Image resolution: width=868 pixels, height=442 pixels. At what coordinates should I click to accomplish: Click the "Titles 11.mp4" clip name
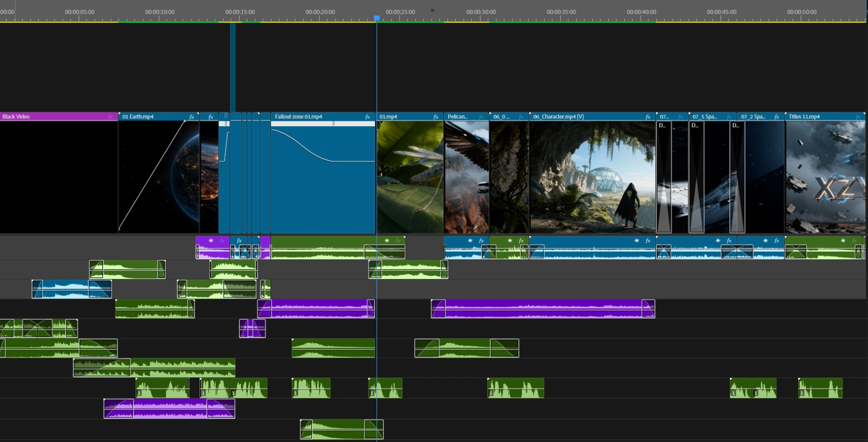pos(804,117)
